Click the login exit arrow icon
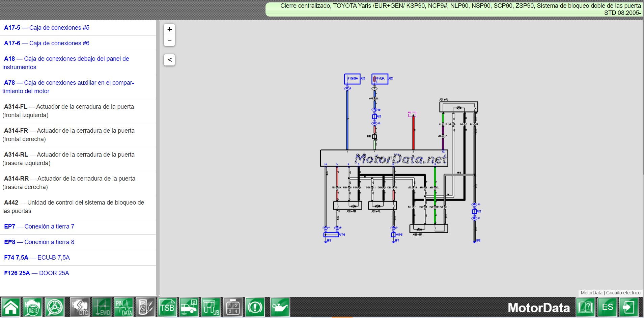Viewport: 644px width, 318px height. tap(629, 308)
